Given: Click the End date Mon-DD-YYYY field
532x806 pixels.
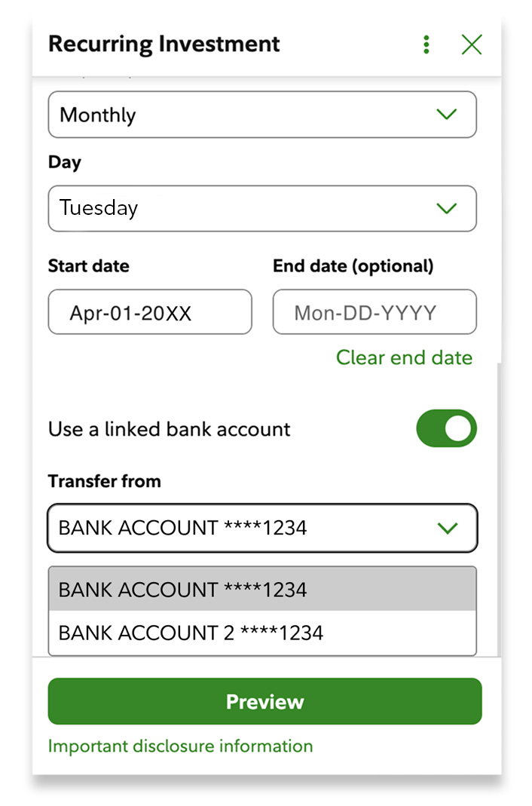Looking at the screenshot, I should click(x=374, y=312).
